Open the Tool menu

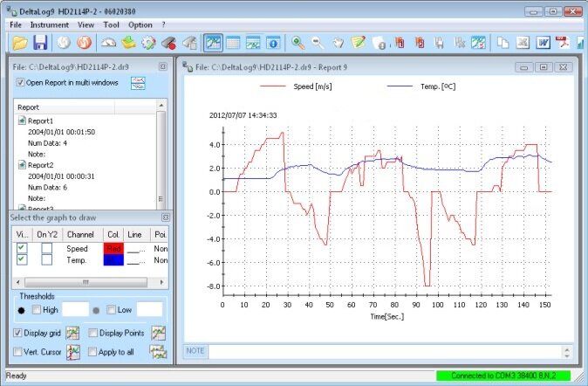pyautogui.click(x=111, y=24)
